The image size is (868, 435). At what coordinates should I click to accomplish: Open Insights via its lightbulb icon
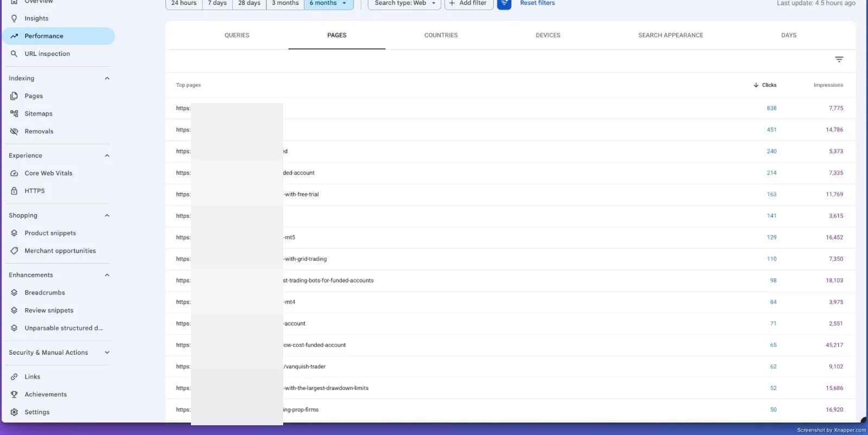[x=14, y=18]
